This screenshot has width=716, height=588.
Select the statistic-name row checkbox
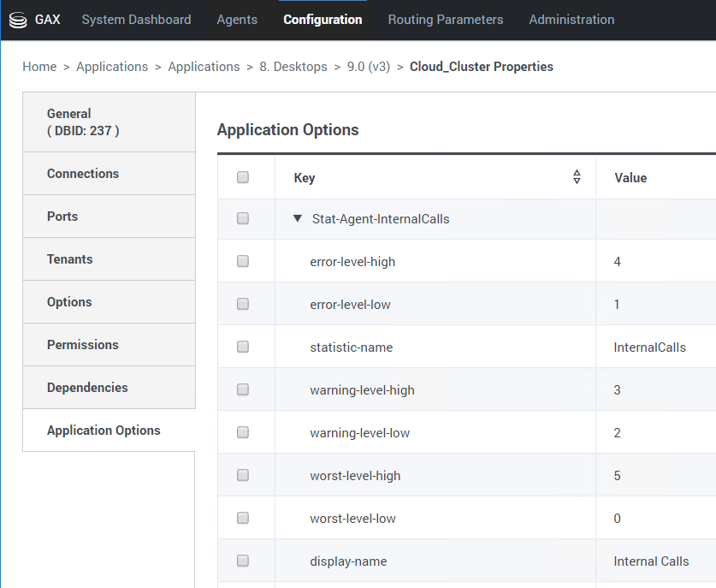click(243, 347)
